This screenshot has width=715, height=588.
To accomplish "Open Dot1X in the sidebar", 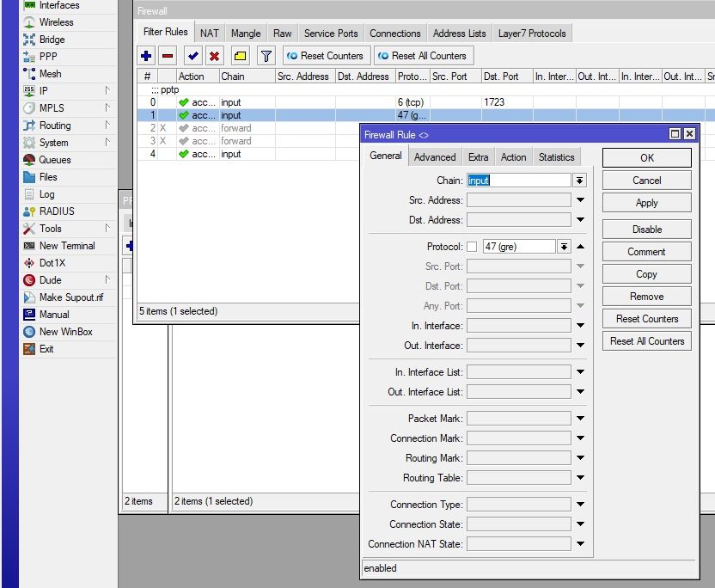I will tap(52, 263).
